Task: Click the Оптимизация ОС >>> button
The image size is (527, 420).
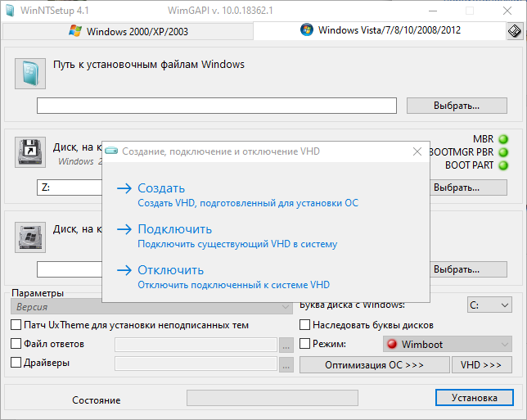Action: (x=375, y=365)
